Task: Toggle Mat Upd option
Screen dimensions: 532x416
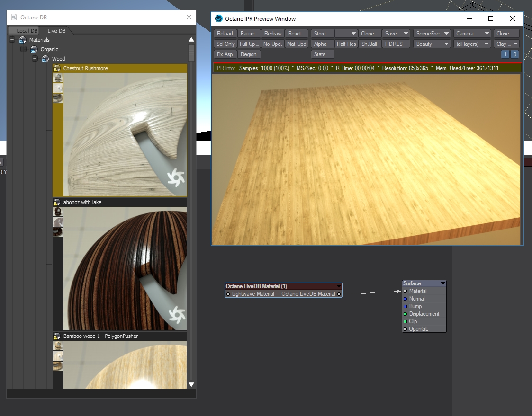Action: click(296, 44)
